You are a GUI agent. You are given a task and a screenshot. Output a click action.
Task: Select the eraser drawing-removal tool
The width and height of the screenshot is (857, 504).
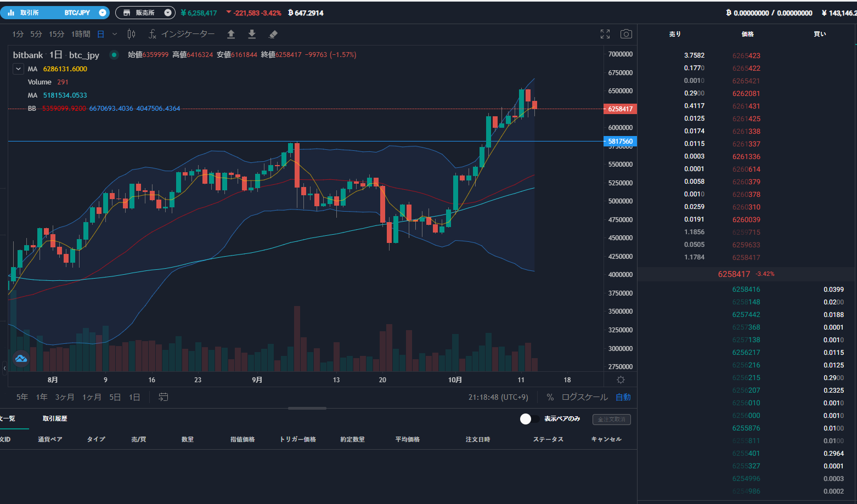point(273,33)
